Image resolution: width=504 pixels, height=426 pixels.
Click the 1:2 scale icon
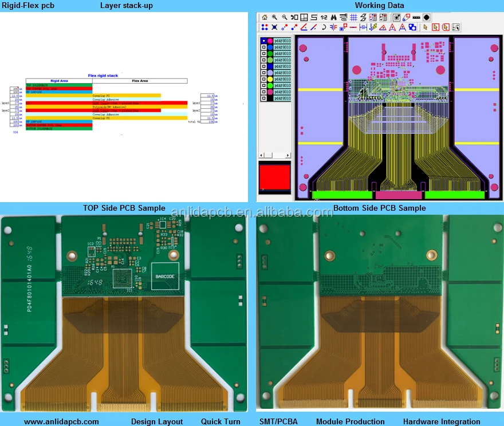tap(324, 17)
